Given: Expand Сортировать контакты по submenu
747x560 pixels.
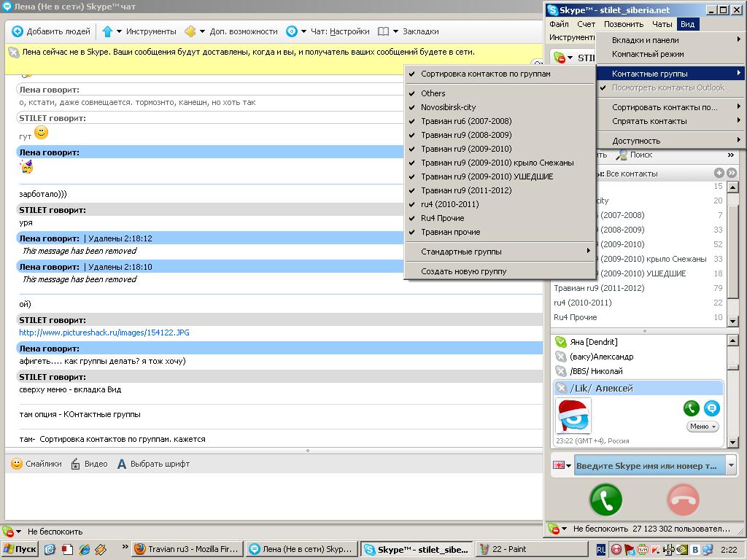Looking at the screenshot, I should 671,107.
